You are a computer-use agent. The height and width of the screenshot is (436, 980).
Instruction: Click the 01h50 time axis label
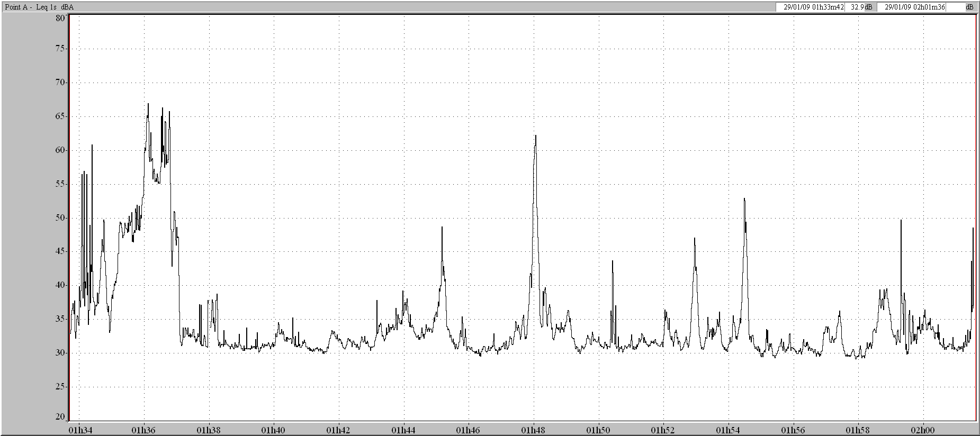tap(599, 429)
